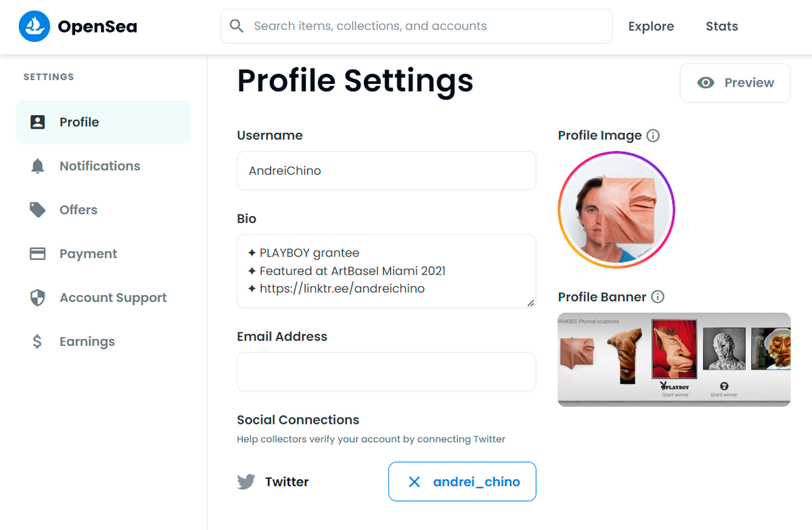
Task: Click the OpenSea ship logo icon
Action: point(34,26)
